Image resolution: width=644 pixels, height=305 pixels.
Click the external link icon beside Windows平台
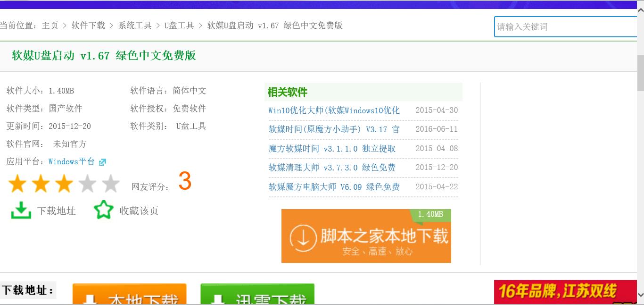click(x=102, y=162)
